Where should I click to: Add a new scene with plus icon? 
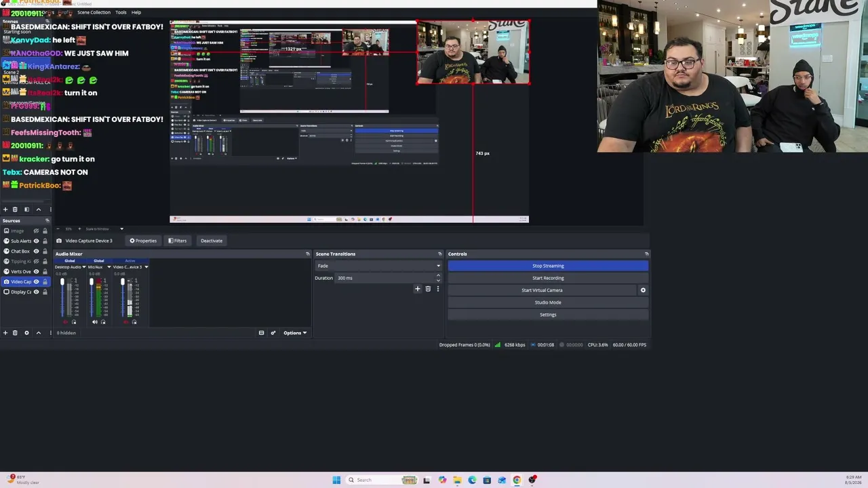tap(5, 209)
